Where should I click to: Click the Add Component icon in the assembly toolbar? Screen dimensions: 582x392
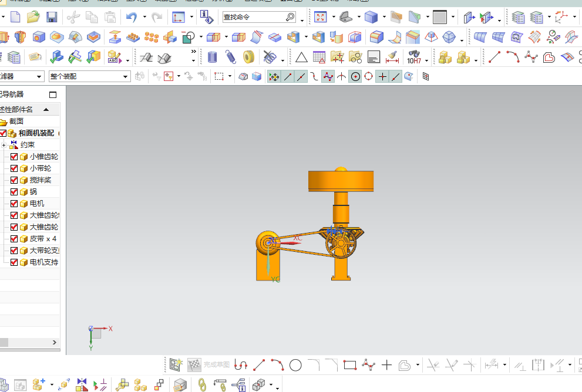click(x=39, y=384)
